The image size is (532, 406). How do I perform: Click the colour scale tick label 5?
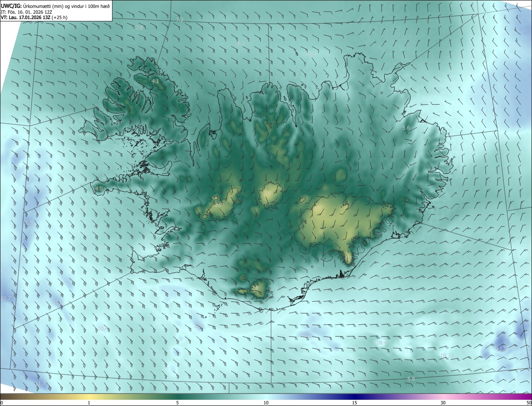tap(177, 403)
